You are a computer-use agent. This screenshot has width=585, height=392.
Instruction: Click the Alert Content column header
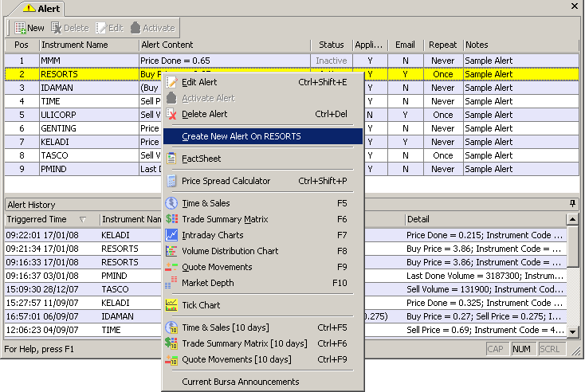pos(225,45)
